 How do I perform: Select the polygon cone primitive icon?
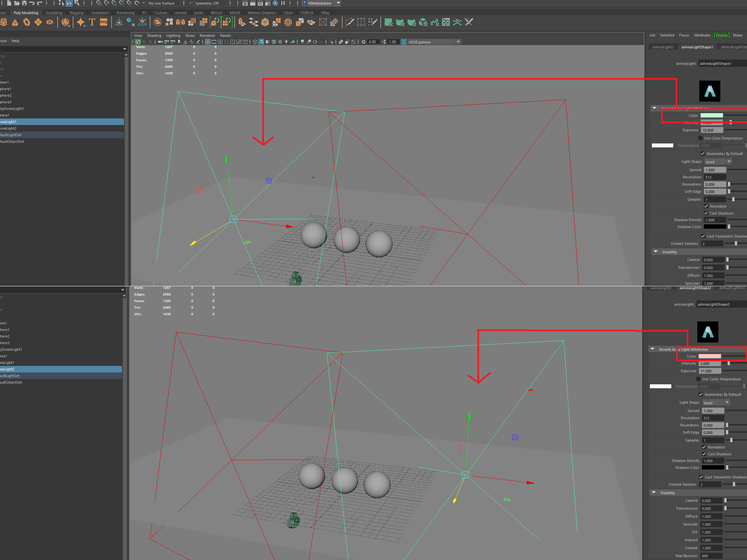pyautogui.click(x=15, y=22)
